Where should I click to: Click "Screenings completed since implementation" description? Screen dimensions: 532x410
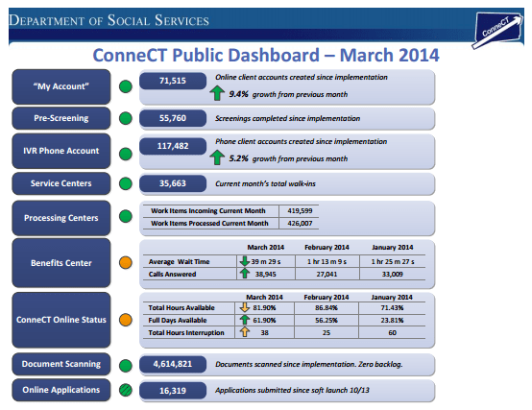(287, 118)
